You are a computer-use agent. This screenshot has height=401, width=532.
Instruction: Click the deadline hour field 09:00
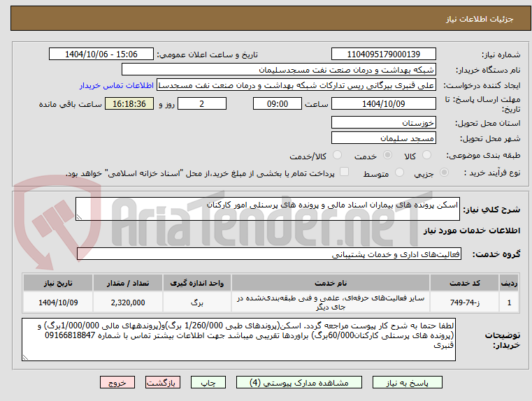click(278, 103)
